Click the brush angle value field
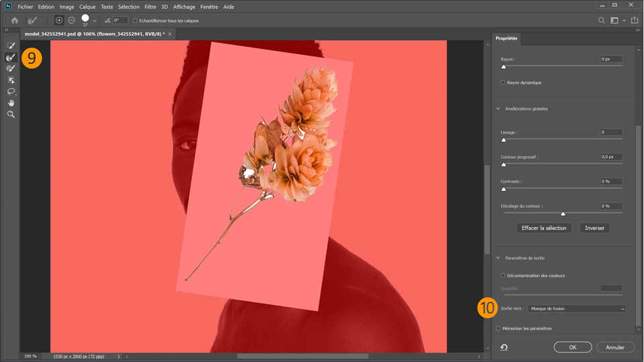644x362 pixels. tap(120, 20)
